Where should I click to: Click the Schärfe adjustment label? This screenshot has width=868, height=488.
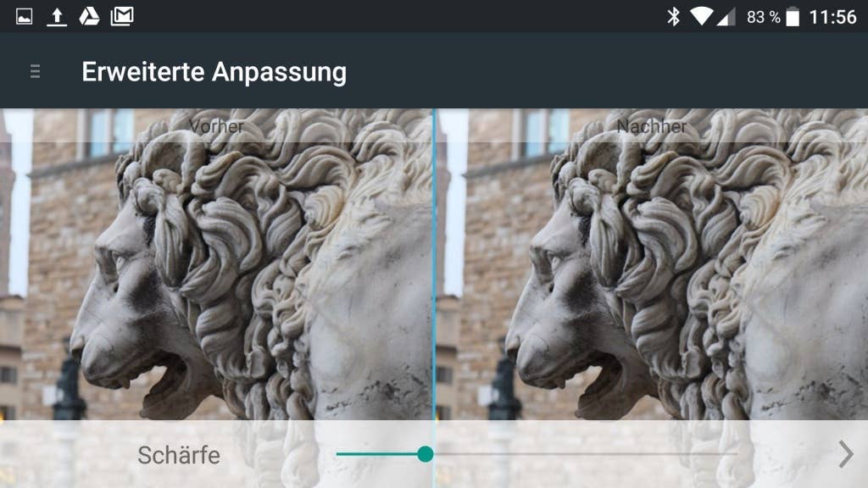tap(179, 455)
